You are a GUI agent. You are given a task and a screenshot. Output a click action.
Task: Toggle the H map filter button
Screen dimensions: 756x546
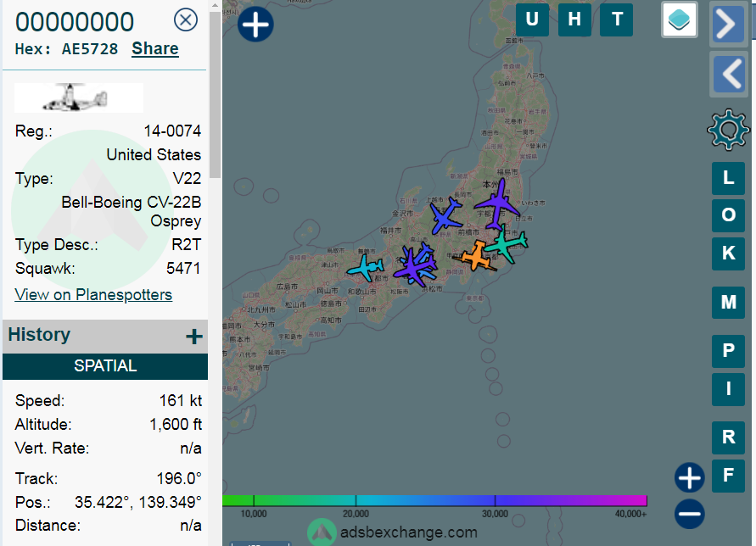coord(574,19)
